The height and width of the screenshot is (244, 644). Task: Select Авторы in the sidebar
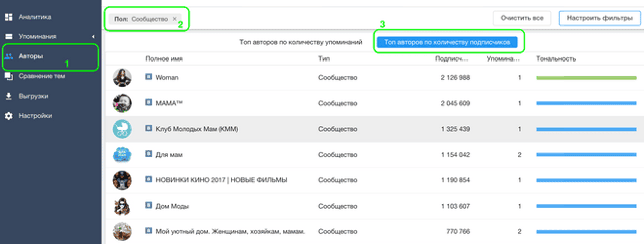[31, 56]
